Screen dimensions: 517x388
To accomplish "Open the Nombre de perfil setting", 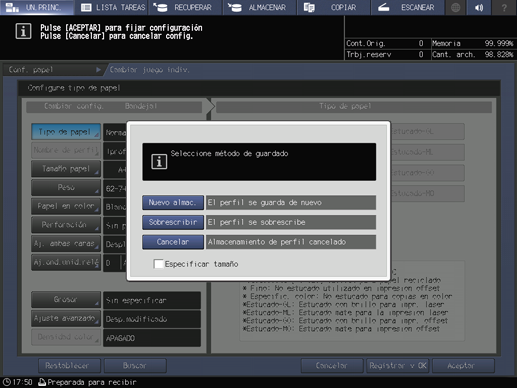I will tap(66, 150).
